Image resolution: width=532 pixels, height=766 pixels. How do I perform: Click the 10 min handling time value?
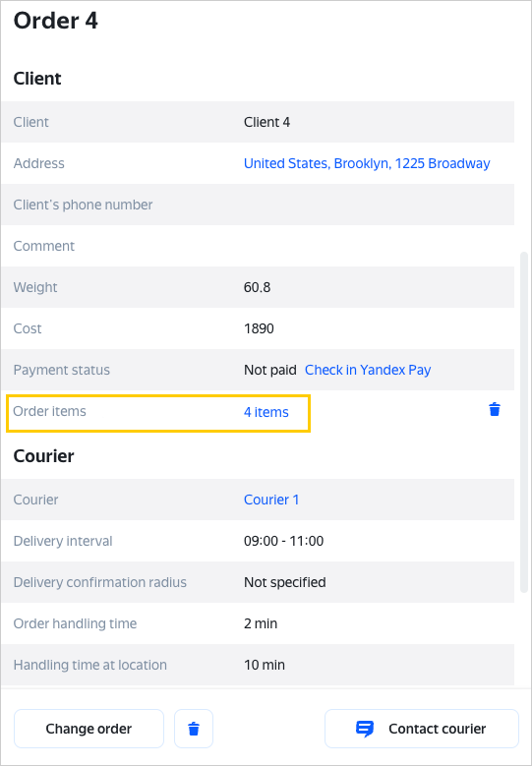(265, 665)
